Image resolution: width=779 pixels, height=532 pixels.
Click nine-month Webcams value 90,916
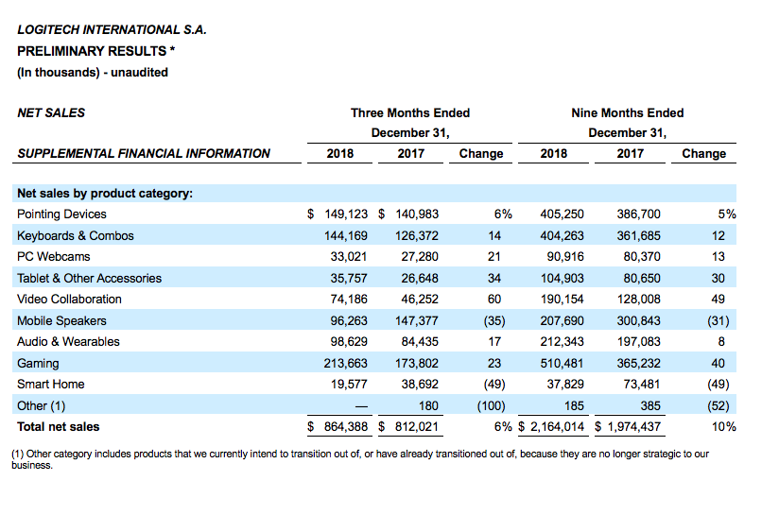[565, 257]
